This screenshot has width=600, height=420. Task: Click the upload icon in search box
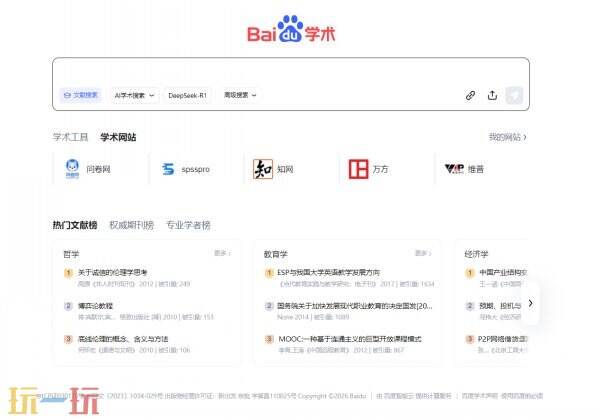(492, 95)
